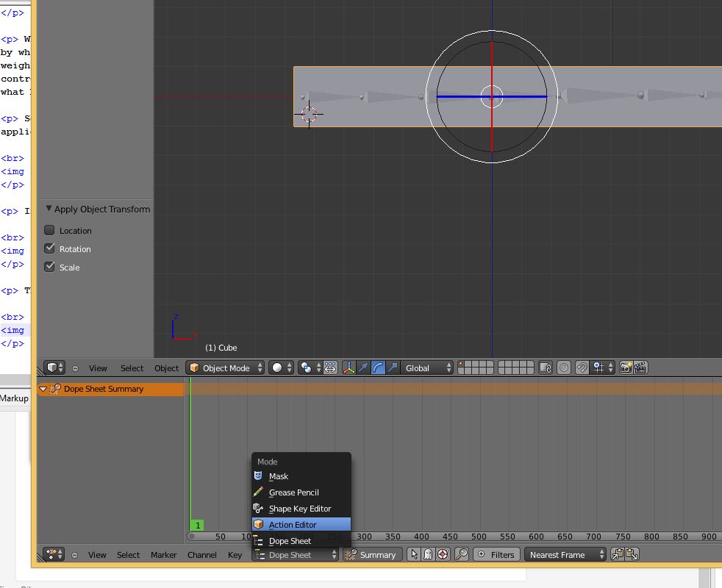Collapse the Apply Object Transform panel
This screenshot has width=722, height=588.
(49, 209)
